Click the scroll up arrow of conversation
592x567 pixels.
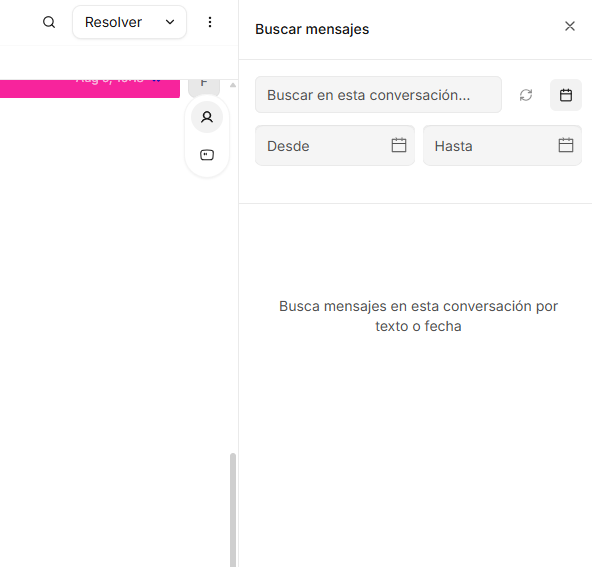[x=233, y=85]
